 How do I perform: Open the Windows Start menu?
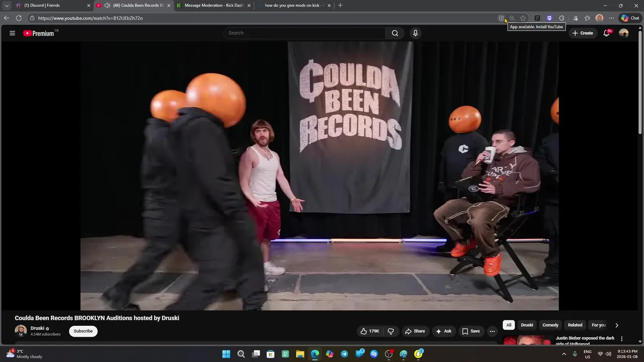(226, 354)
